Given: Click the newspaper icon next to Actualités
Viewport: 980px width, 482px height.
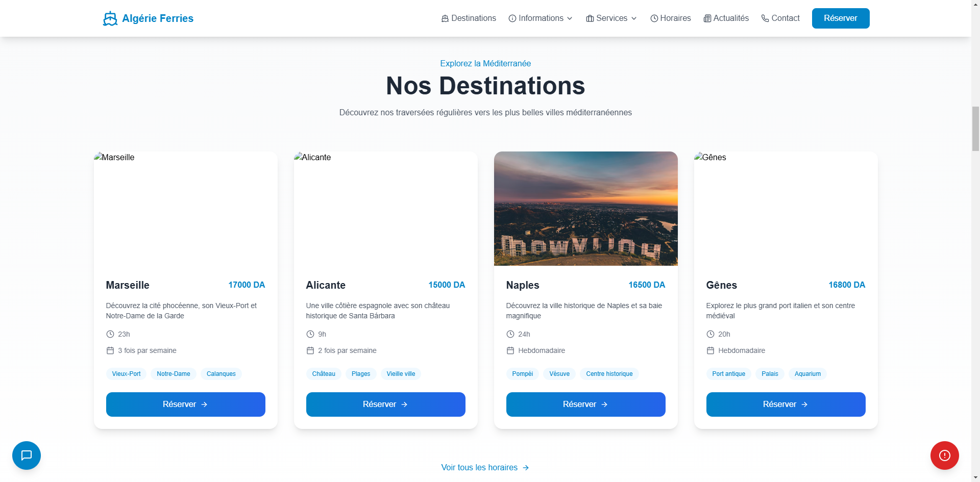Looking at the screenshot, I should coord(707,18).
